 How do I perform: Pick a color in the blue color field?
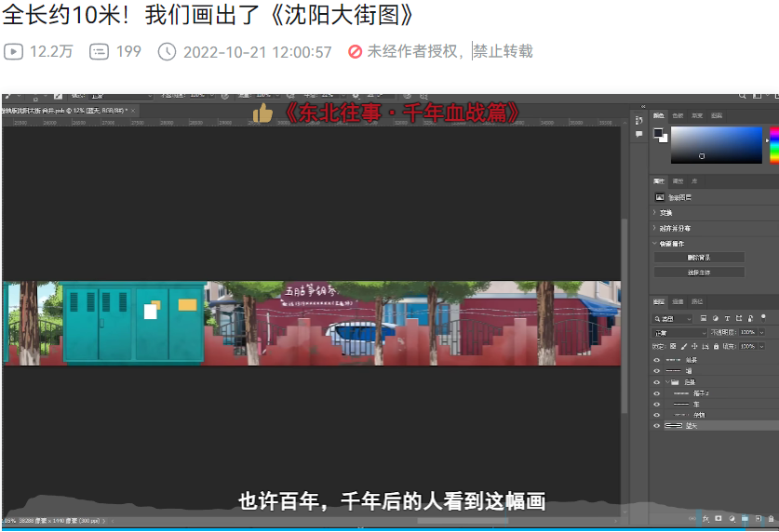point(715,144)
